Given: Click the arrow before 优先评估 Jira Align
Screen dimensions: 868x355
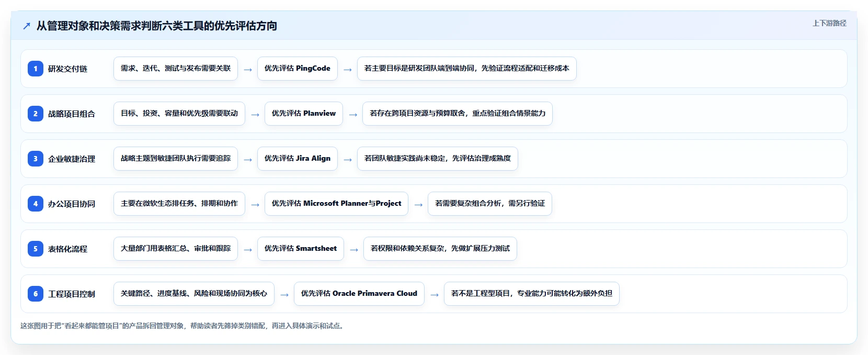Looking at the screenshot, I should click(248, 160).
